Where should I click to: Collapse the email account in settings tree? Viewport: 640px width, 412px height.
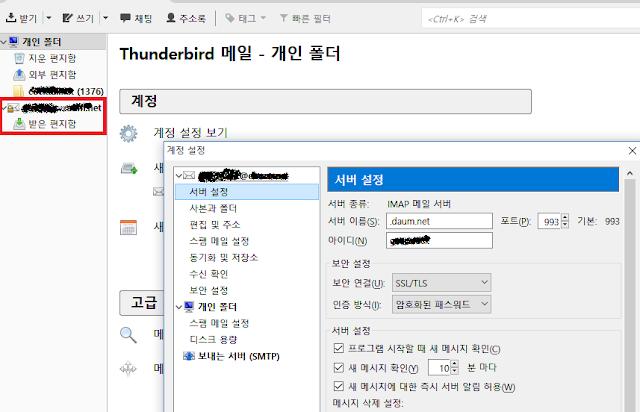click(x=179, y=176)
